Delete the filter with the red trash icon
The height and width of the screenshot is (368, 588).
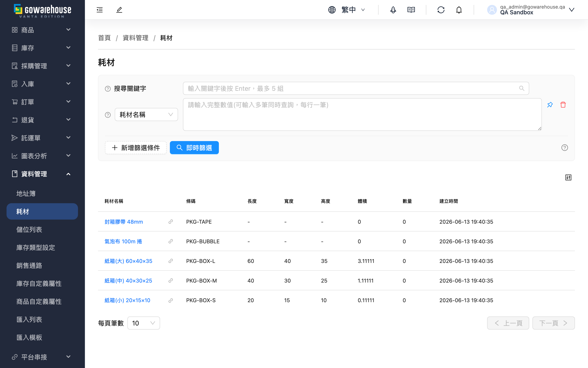tap(563, 105)
